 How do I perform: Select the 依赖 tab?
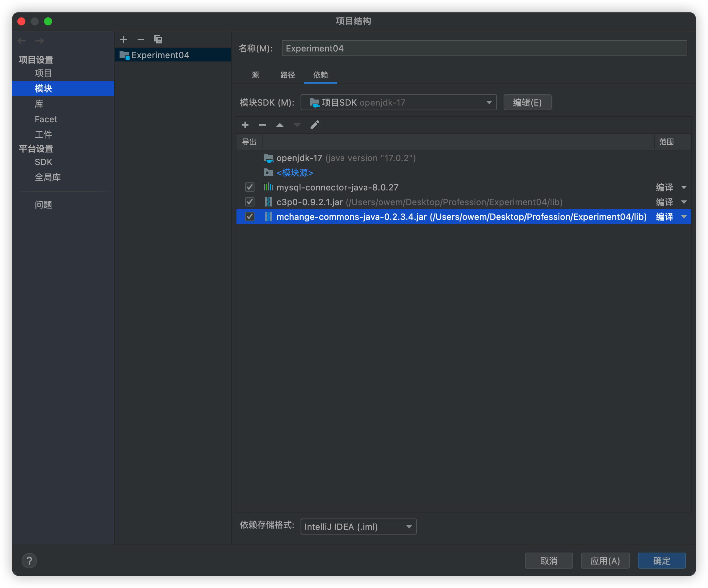coord(320,75)
